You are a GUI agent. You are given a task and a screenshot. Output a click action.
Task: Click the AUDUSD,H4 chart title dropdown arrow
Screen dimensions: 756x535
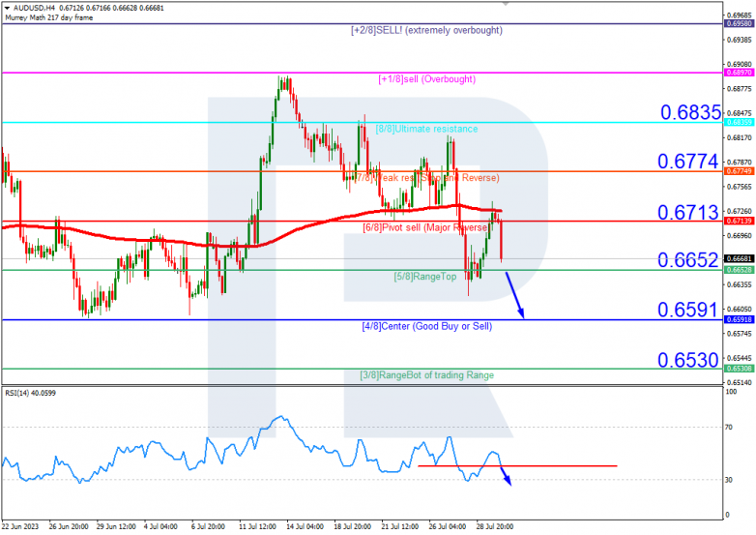click(7, 8)
